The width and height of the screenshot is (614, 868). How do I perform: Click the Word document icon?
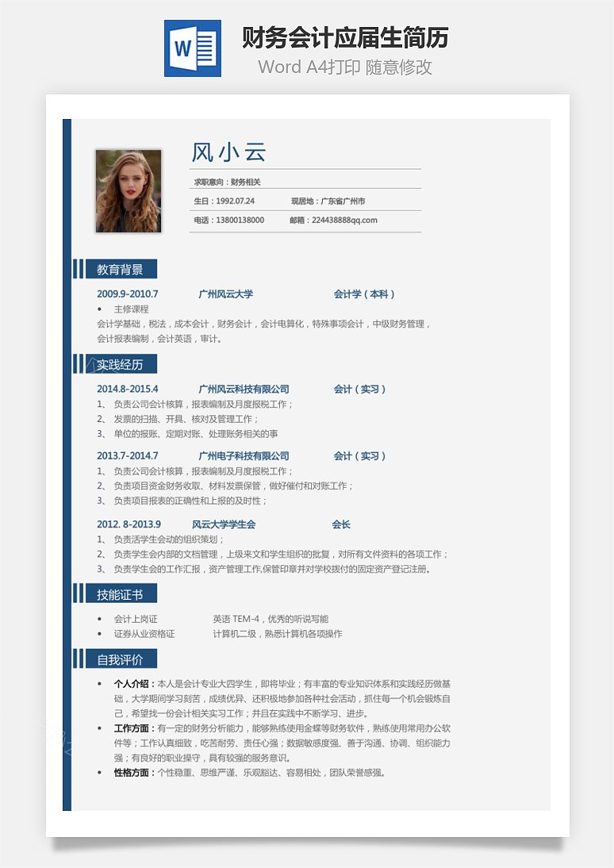[193, 48]
